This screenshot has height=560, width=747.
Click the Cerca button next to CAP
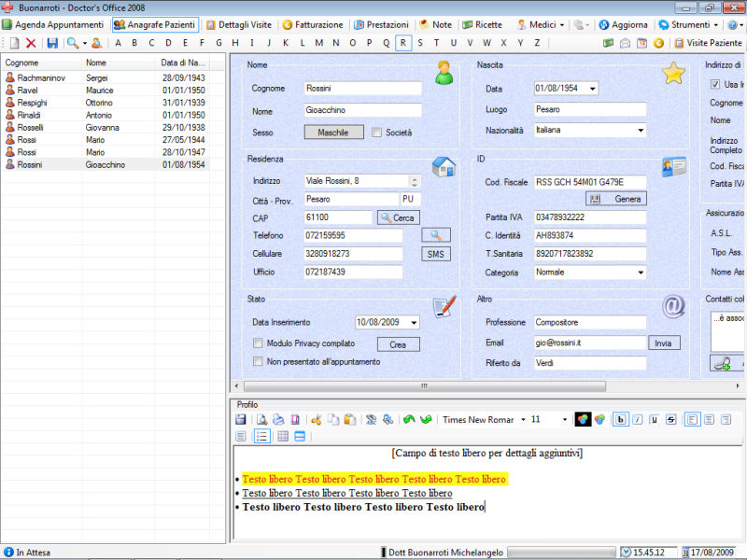(x=399, y=217)
